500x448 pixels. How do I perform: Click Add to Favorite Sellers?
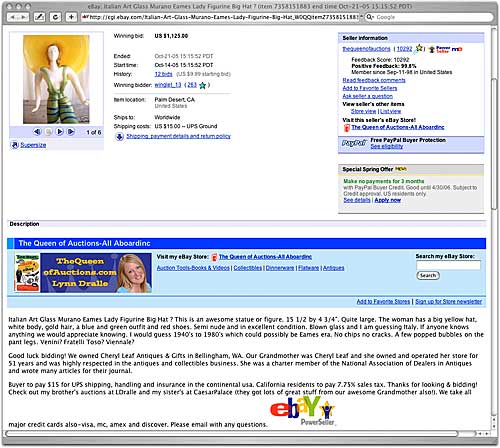click(370, 88)
